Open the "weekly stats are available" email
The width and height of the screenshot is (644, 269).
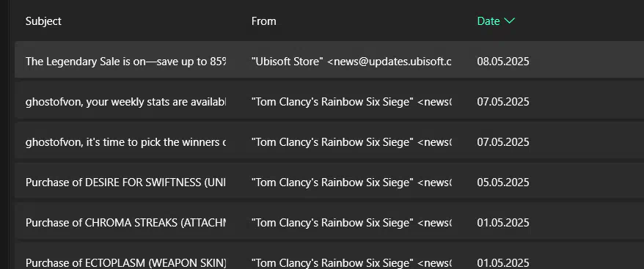point(329,101)
